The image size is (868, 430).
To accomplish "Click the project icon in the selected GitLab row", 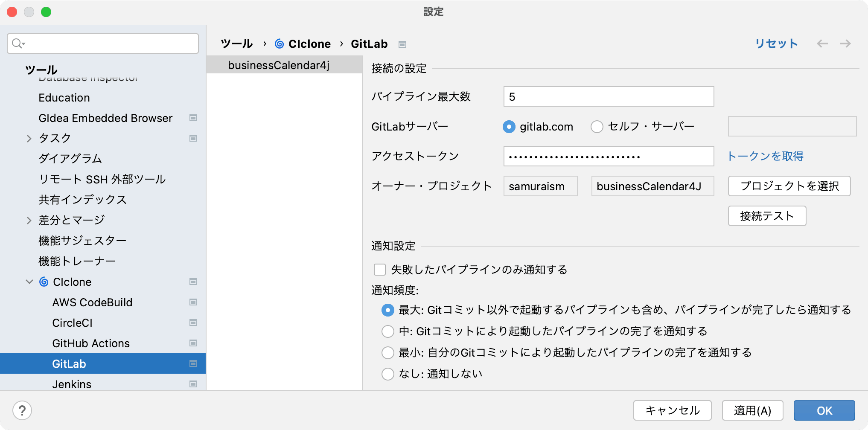I will [x=193, y=363].
